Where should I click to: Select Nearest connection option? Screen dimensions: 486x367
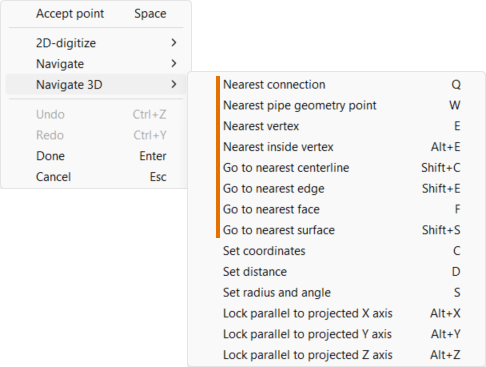click(x=337, y=85)
